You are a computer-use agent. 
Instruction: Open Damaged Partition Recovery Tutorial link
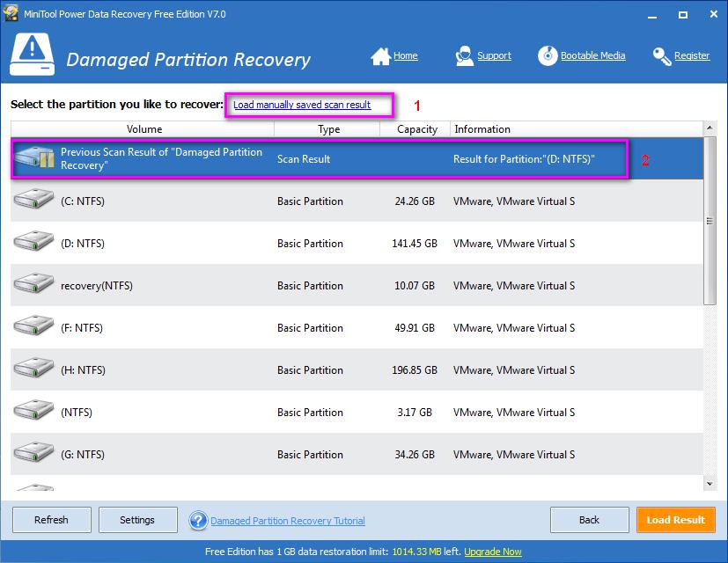[288, 521]
